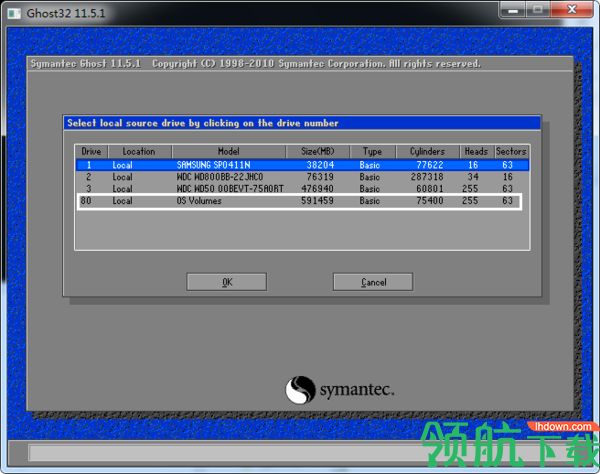Click size value 591459
This screenshot has height=474, width=600.
(x=317, y=200)
